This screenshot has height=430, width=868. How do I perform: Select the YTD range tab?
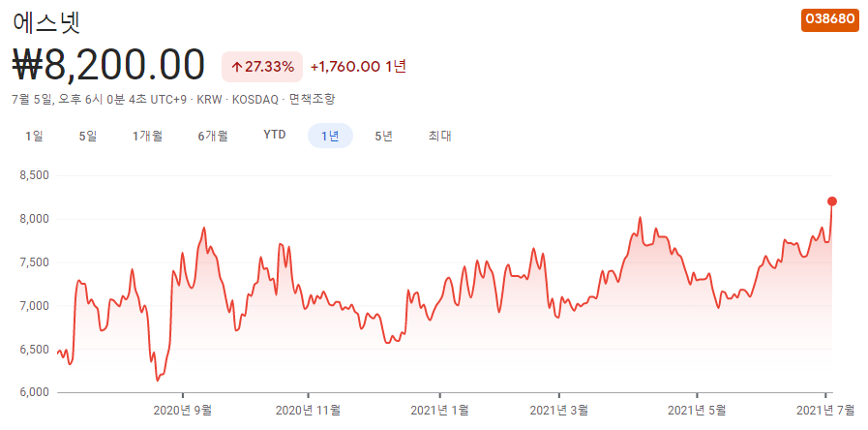(x=275, y=135)
